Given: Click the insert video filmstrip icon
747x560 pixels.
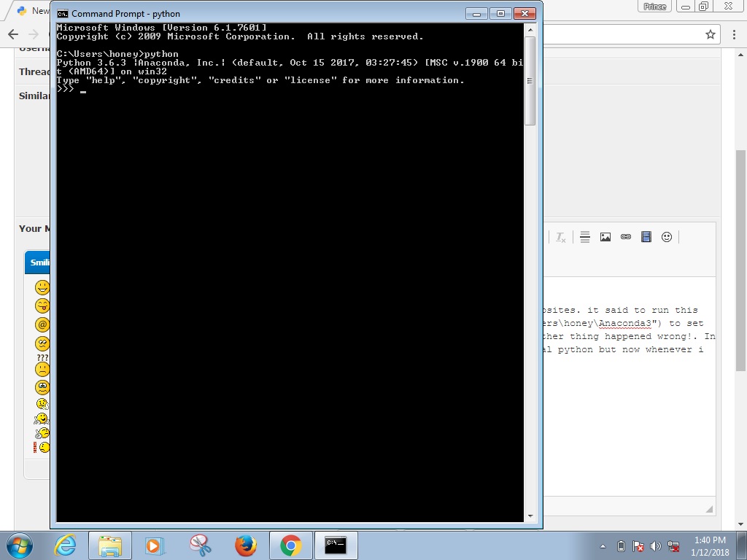Looking at the screenshot, I should [646, 237].
